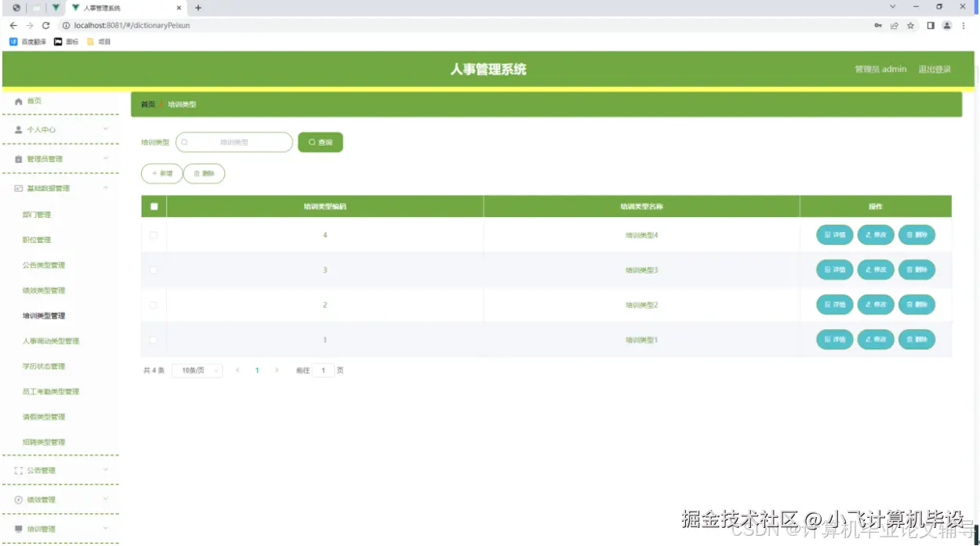Click the 绩效管理 circle icon
Viewport: 980px width, 546px height.
pyautogui.click(x=19, y=500)
